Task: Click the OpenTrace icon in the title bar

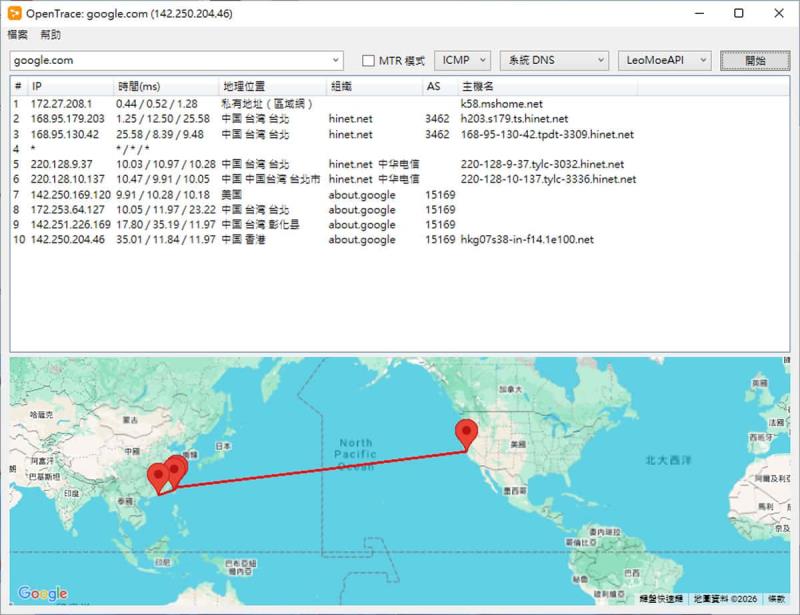Action: (x=14, y=13)
